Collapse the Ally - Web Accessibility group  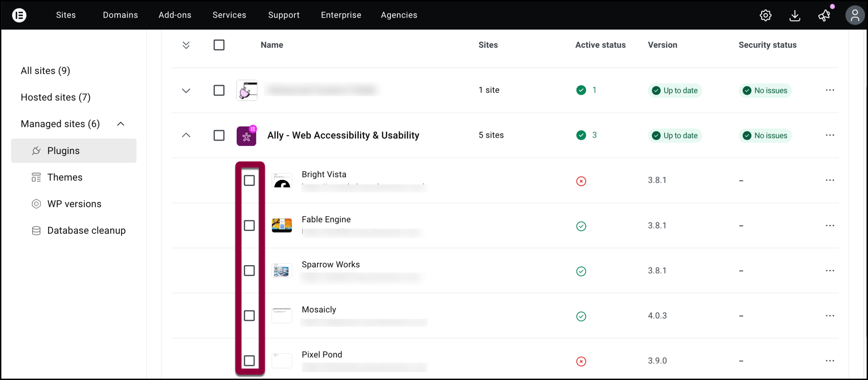pyautogui.click(x=186, y=135)
